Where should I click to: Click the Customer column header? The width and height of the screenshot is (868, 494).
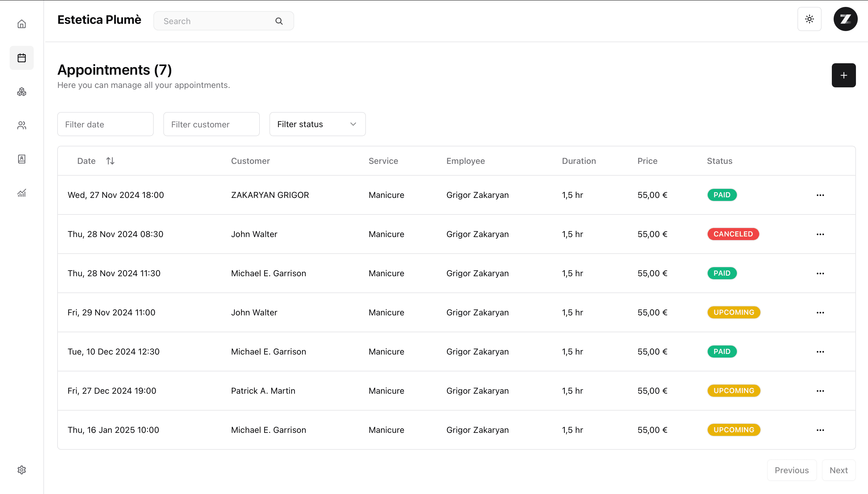[x=250, y=161]
